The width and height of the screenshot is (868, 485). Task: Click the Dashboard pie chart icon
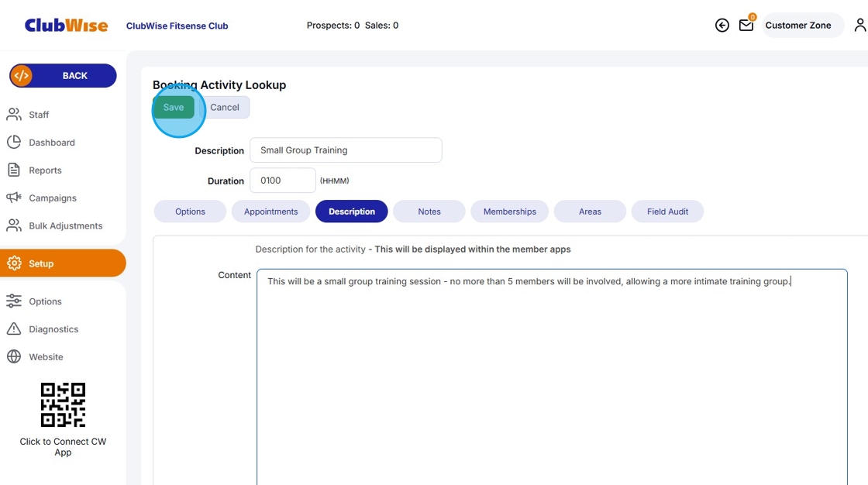point(14,143)
